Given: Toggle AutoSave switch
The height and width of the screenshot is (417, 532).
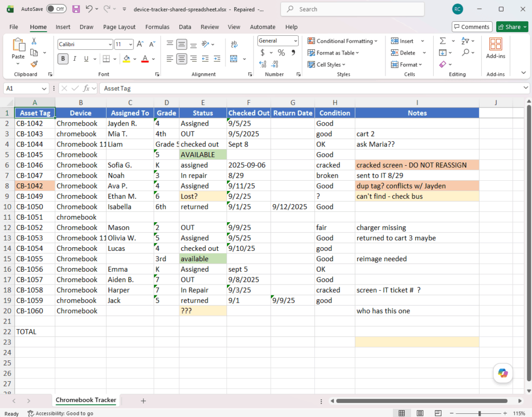Looking at the screenshot, I should 56,9.
